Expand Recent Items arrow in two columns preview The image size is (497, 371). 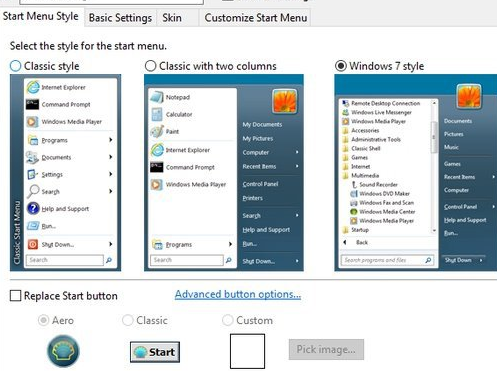pos(297,166)
